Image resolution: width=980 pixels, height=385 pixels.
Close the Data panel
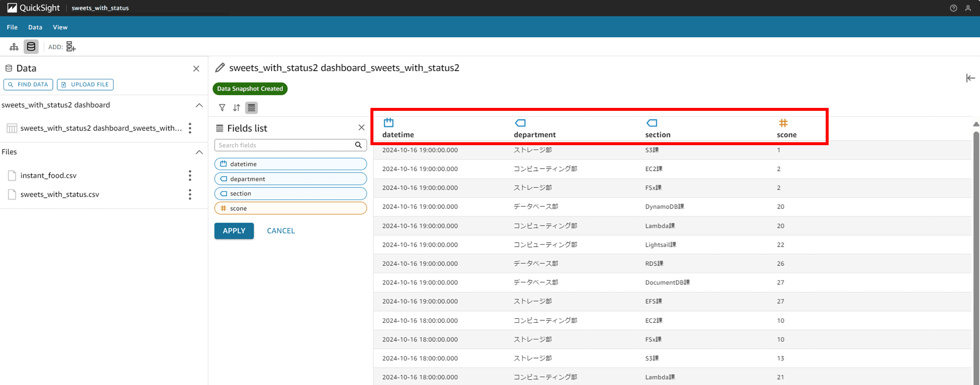pos(196,69)
